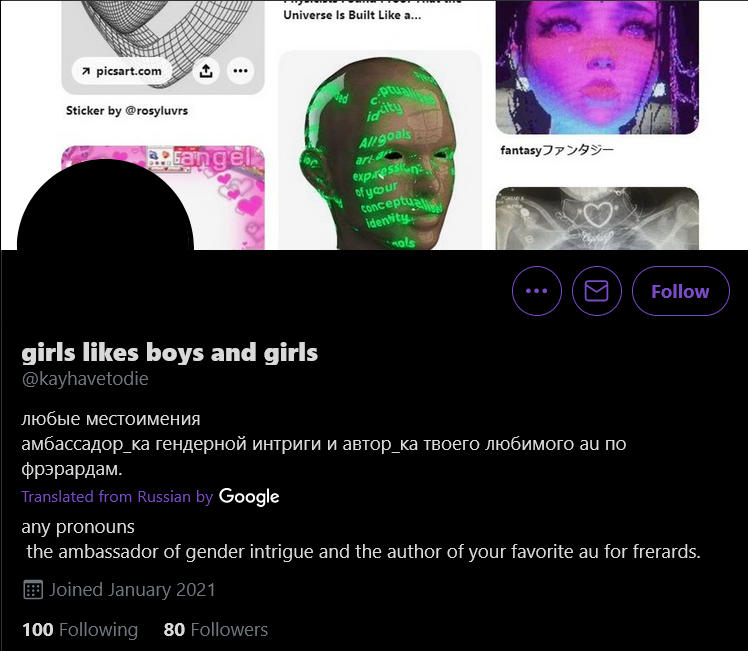748x651 pixels.
Task: Click the share upload icon on banner
Action: [x=206, y=71]
